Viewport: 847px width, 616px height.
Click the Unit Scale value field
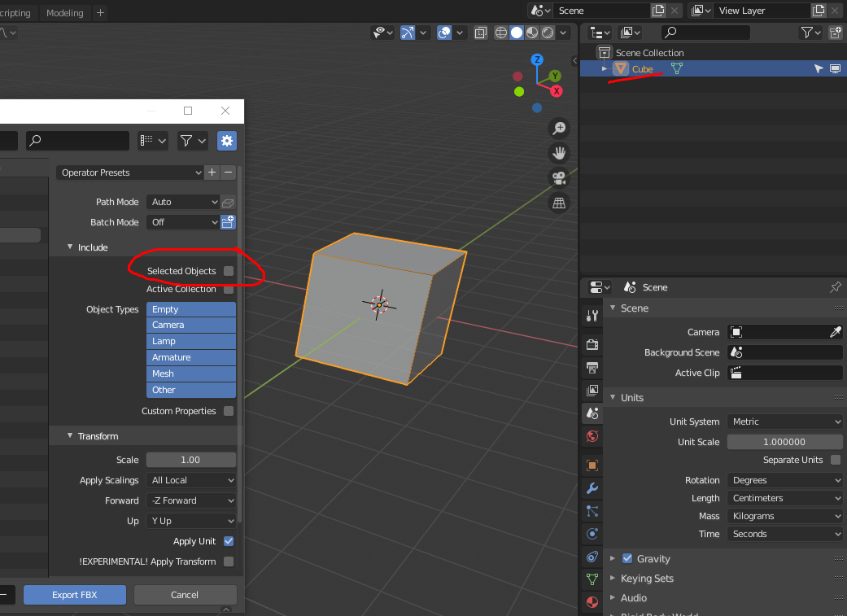click(785, 442)
